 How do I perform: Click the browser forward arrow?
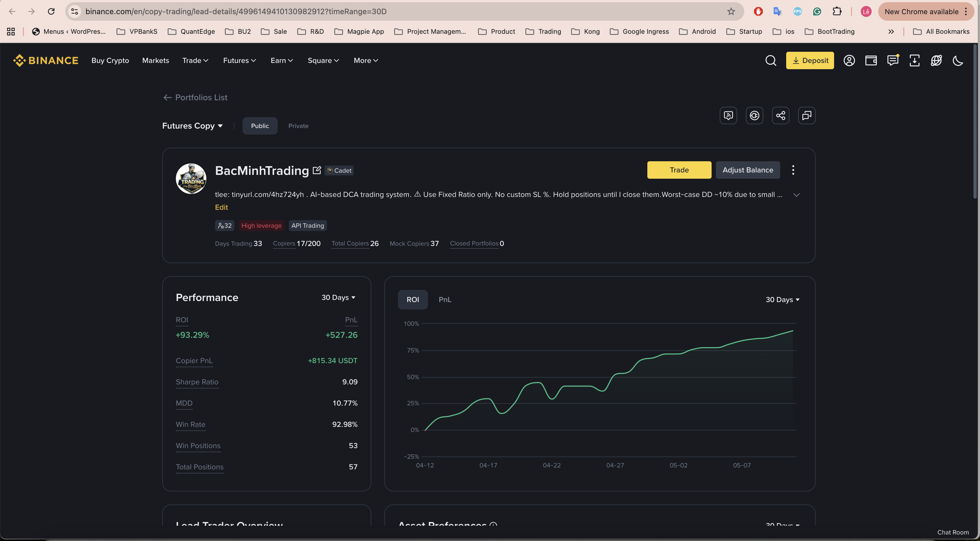(x=32, y=11)
